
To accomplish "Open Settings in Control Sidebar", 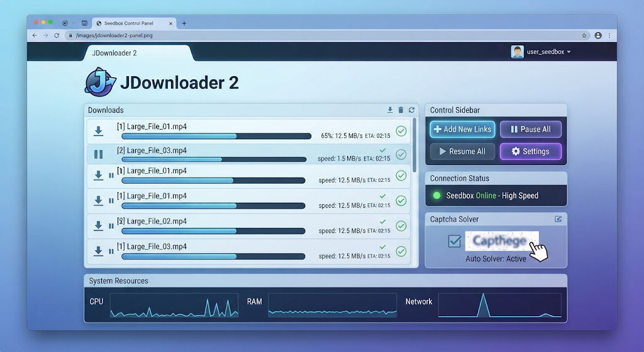I will [531, 151].
